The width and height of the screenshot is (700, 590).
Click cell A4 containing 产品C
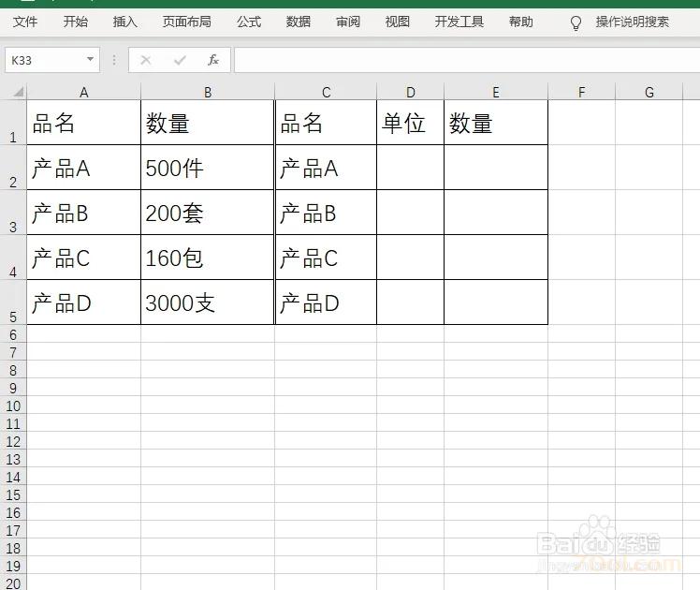[x=84, y=258]
